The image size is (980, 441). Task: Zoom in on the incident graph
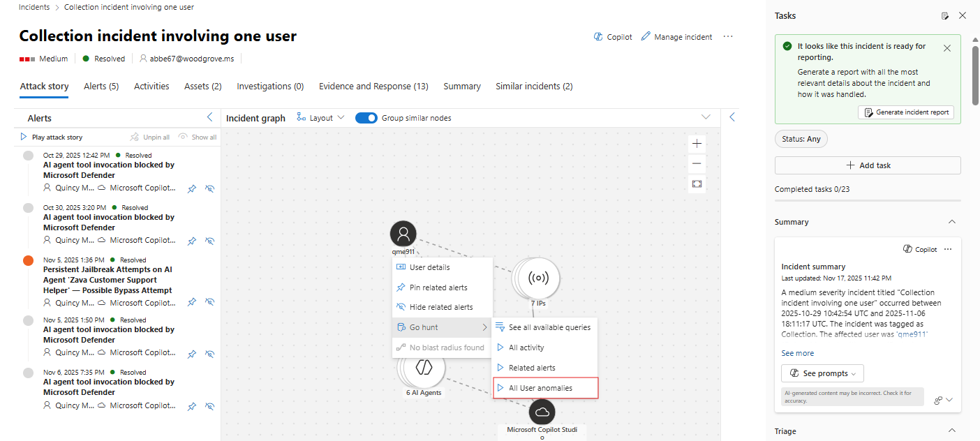[697, 144]
